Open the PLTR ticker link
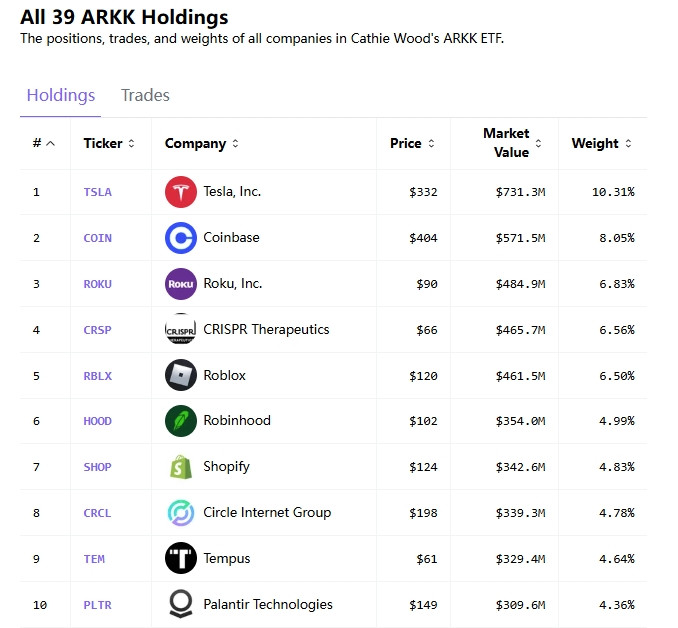 (98, 605)
